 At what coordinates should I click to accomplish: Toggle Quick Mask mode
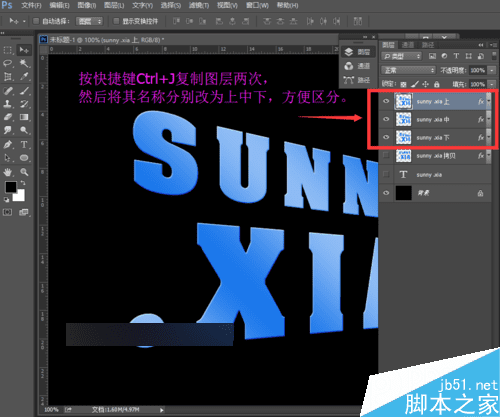click(7, 212)
